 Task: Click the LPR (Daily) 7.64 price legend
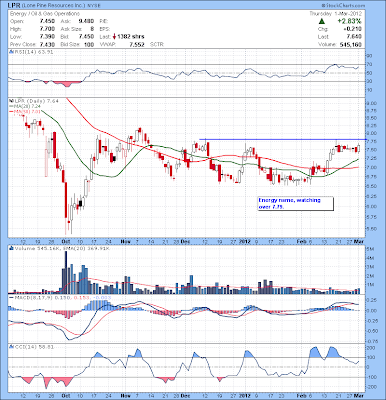(36, 101)
